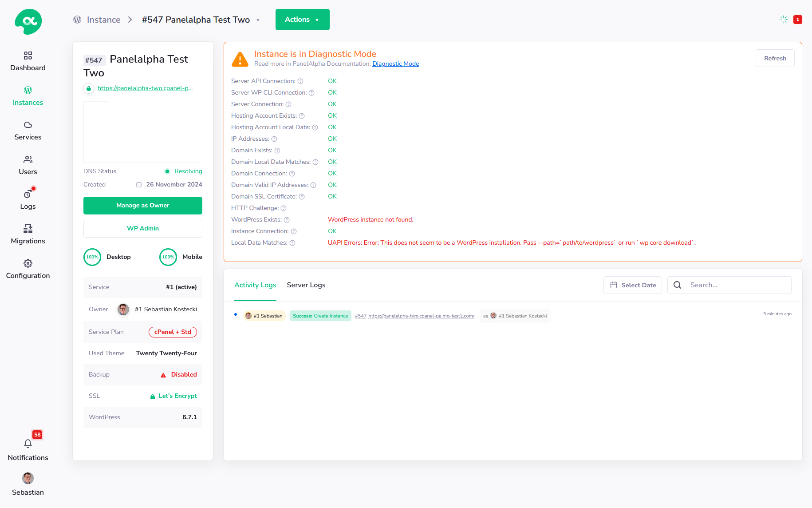
Task: Click the 26 November 2024 created date
Action: tap(169, 185)
